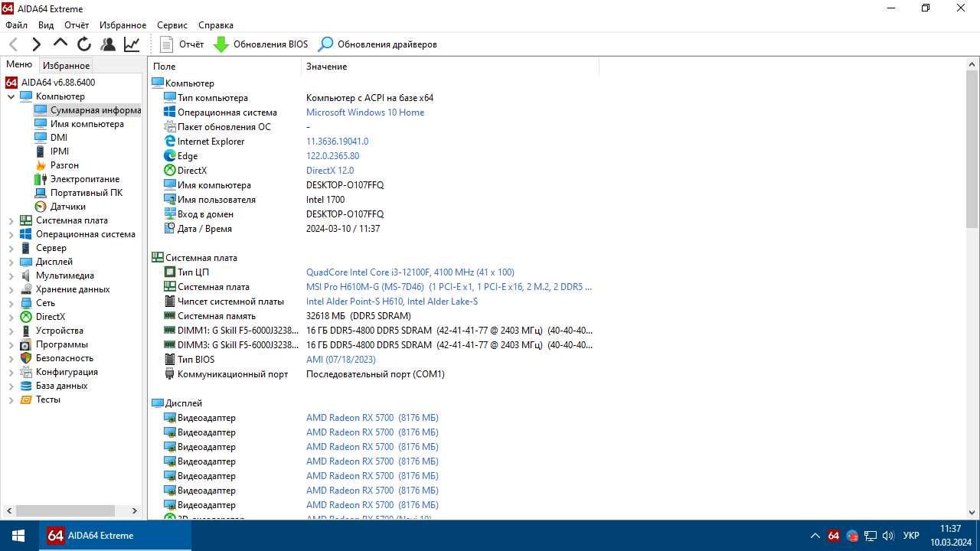Open the Сервис menu
980x551 pixels.
click(172, 25)
